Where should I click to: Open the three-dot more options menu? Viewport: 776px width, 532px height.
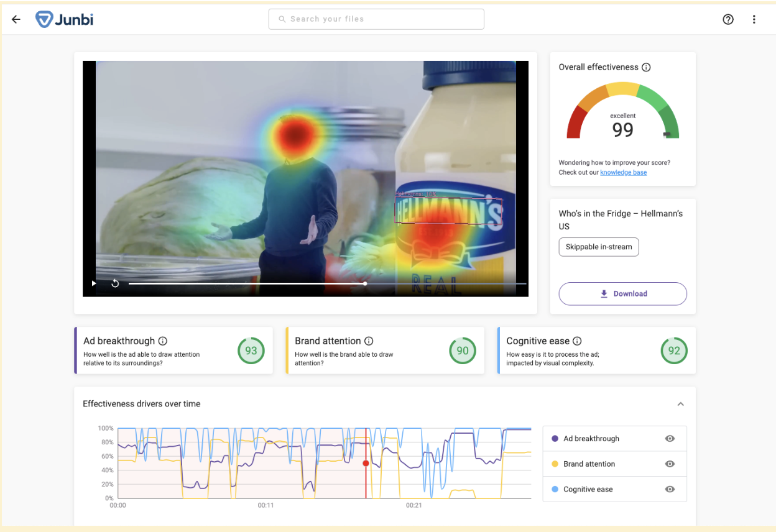click(x=754, y=19)
